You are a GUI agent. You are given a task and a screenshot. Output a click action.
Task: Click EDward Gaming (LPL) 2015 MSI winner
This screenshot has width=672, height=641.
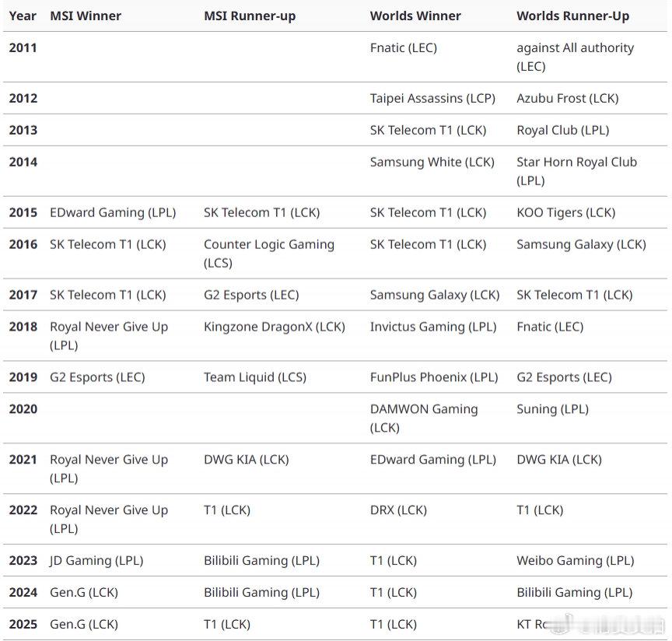pos(113,212)
